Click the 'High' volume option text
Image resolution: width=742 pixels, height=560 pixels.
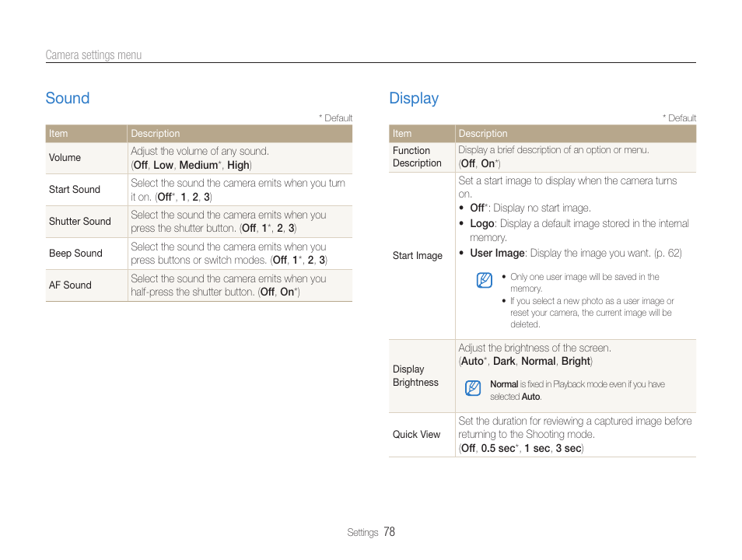click(x=238, y=165)
